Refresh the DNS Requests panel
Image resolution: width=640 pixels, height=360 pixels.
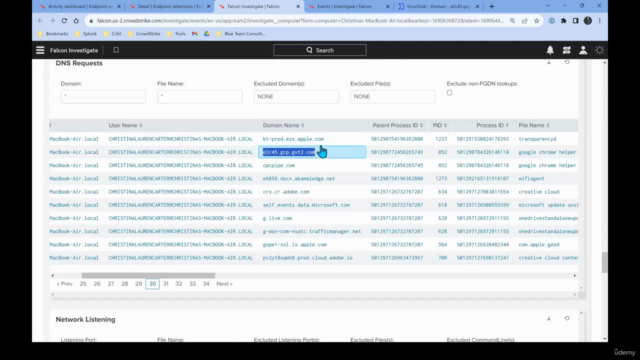567,62
